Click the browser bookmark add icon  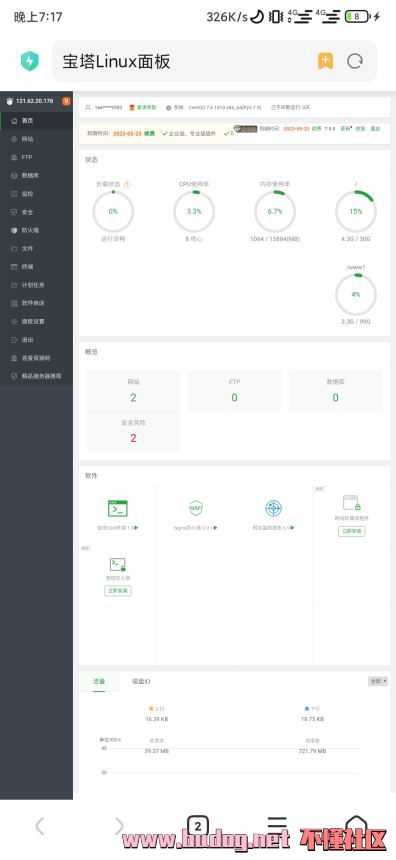[325, 61]
